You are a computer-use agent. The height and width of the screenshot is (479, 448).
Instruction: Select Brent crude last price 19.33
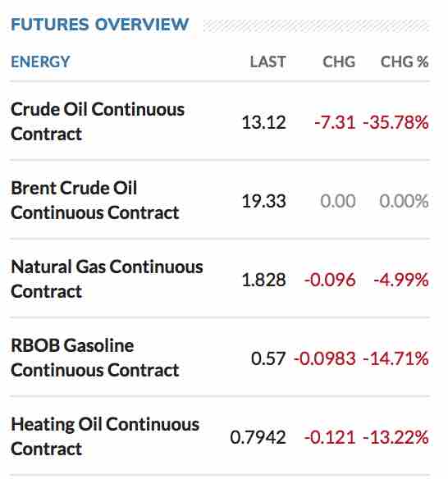(263, 201)
